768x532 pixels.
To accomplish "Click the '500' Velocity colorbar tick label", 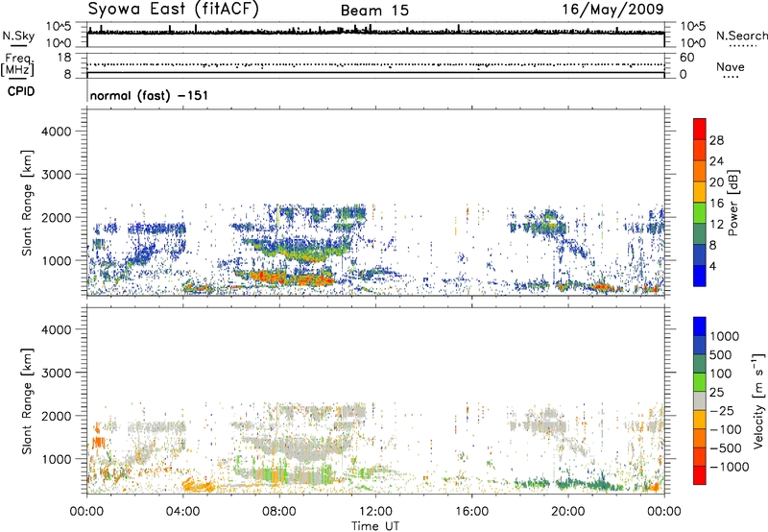I will (721, 355).
